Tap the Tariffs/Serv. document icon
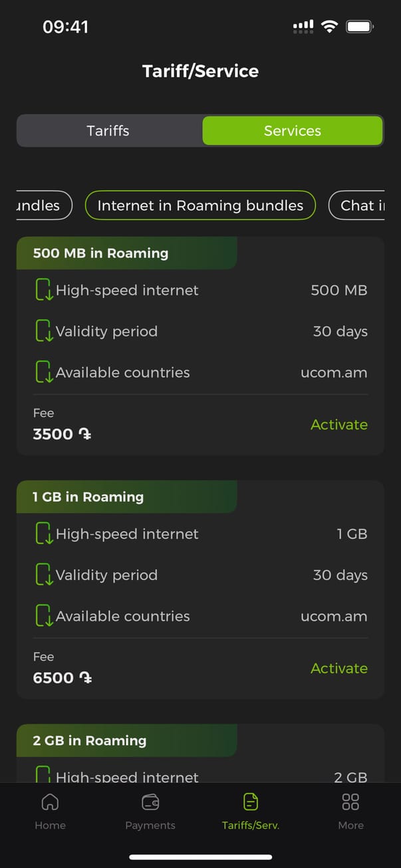Image resolution: width=401 pixels, height=868 pixels. coord(251,802)
